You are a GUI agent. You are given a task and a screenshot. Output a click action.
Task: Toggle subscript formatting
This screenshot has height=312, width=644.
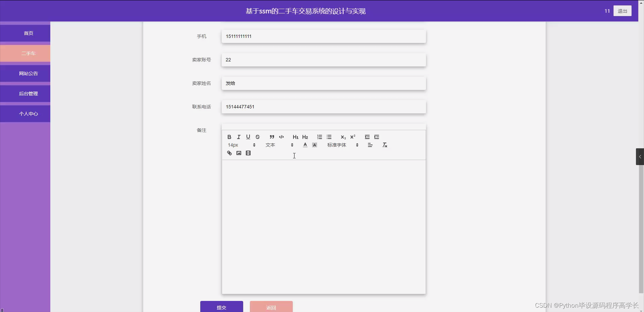click(x=343, y=137)
